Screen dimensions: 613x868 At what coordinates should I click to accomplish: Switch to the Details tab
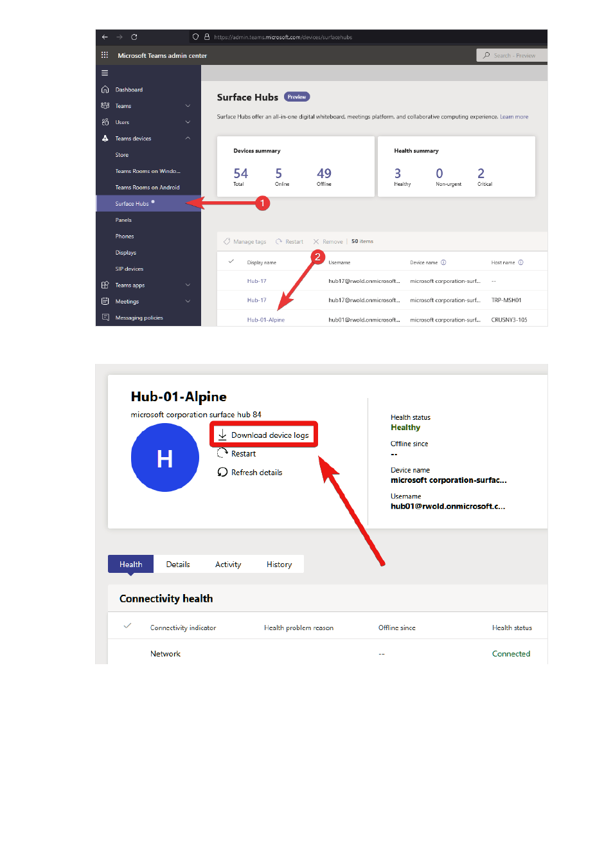(178, 565)
